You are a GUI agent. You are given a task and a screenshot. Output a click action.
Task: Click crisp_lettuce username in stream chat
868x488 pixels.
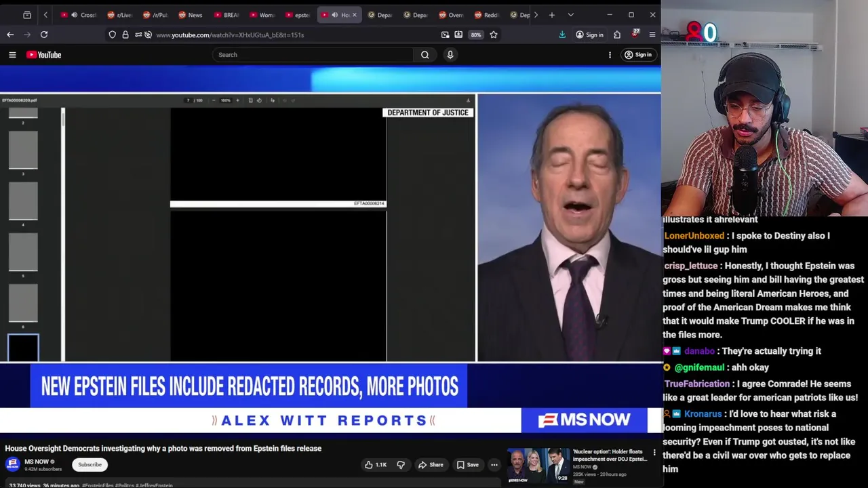[690, 266]
